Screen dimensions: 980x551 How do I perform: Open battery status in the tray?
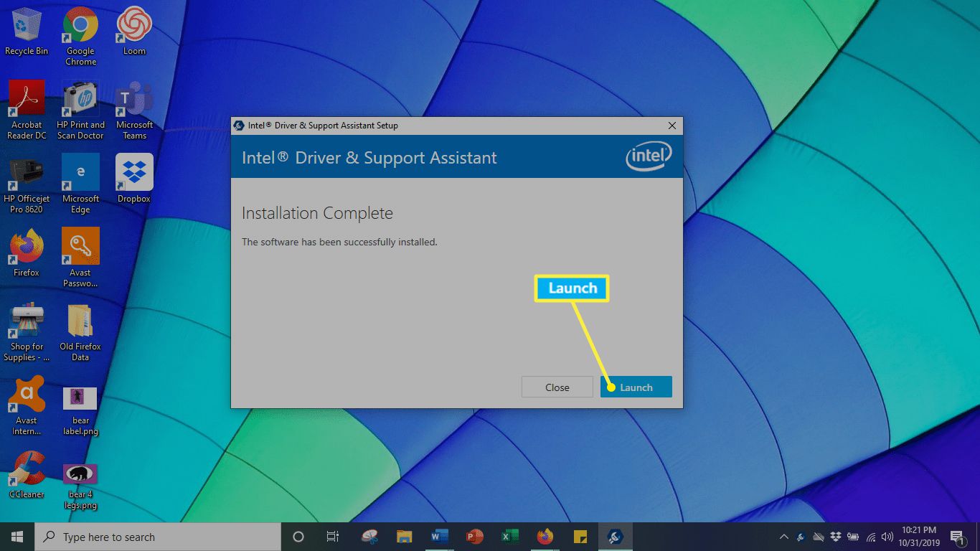(x=853, y=537)
